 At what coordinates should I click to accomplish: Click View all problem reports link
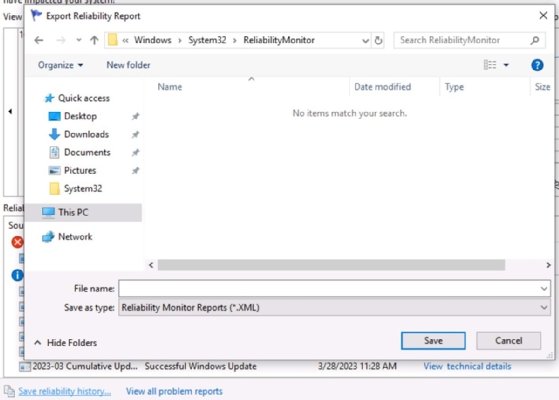pyautogui.click(x=174, y=391)
